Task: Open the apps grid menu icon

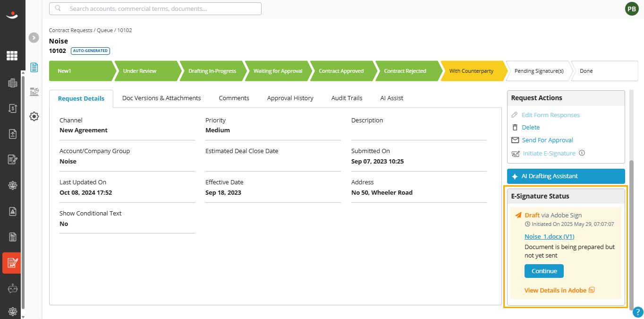Action: pos(12,56)
